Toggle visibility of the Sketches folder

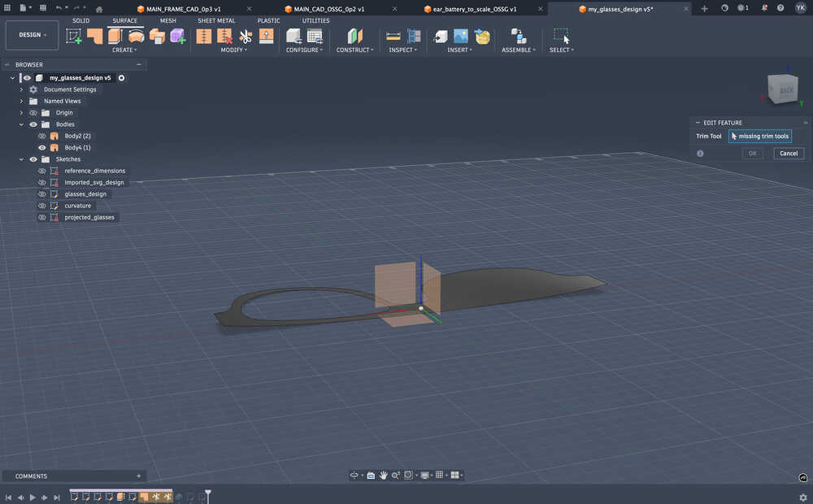tap(33, 159)
